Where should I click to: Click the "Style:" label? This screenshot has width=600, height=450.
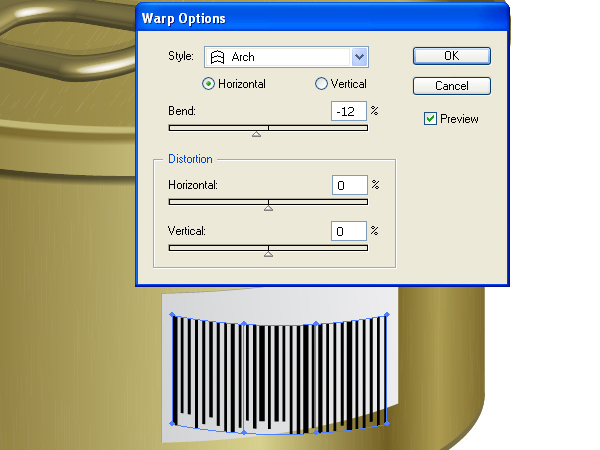coord(181,56)
